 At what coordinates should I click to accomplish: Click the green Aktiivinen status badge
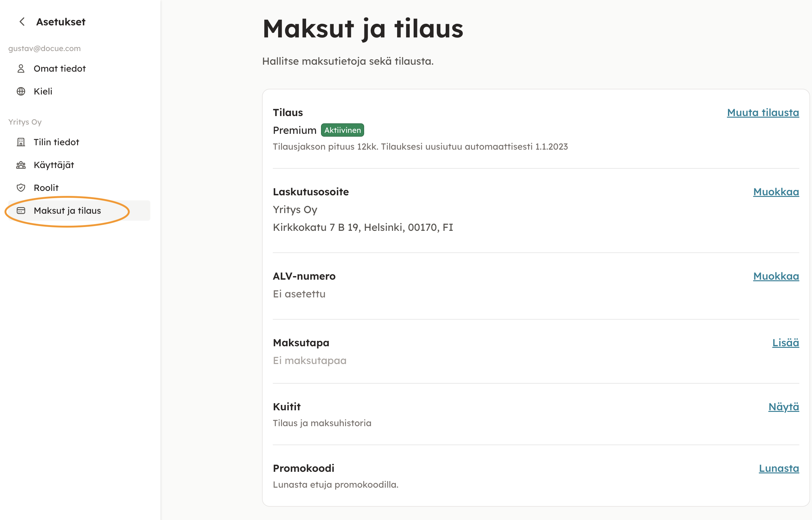342,130
